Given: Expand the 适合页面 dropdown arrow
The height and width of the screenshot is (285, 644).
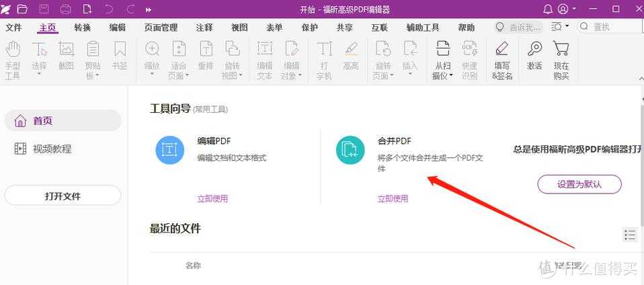Looking at the screenshot, I should click(x=187, y=75).
